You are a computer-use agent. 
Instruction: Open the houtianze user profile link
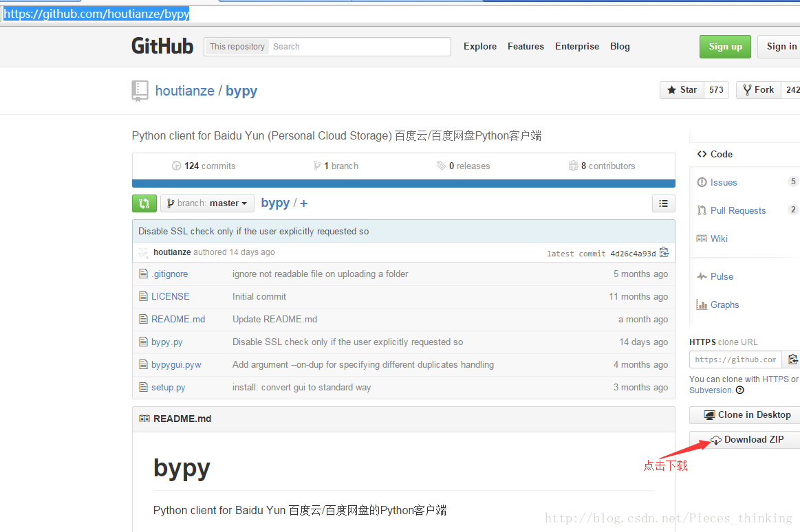184,91
